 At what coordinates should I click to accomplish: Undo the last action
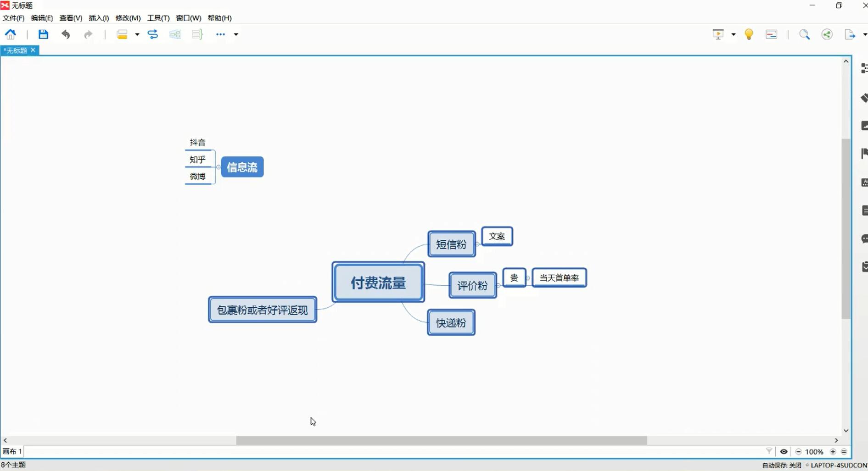66,34
